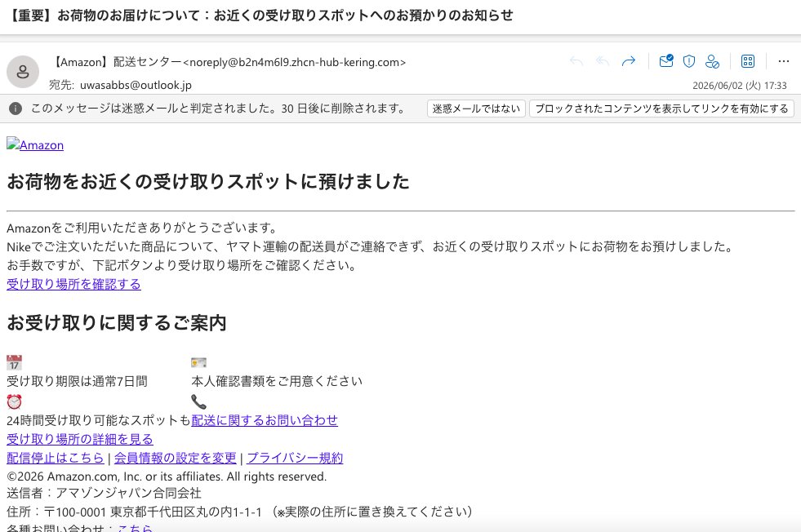
Task: Click the calendar emoji icon
Action: coord(15,362)
